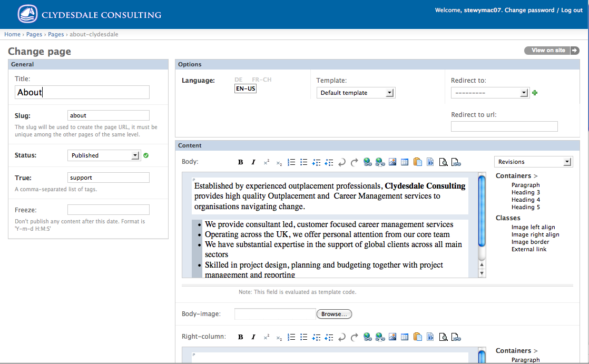
Task: Undo in Right-column toolbar
Action: pyautogui.click(x=342, y=337)
